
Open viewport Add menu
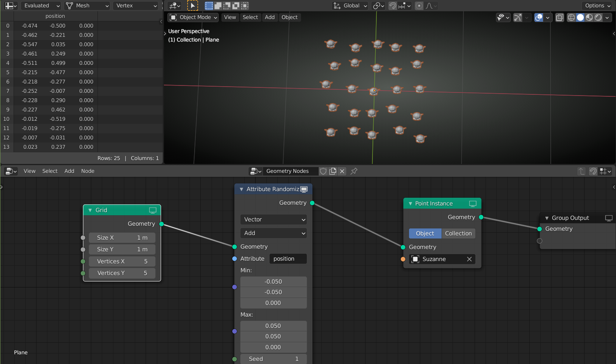pos(270,17)
